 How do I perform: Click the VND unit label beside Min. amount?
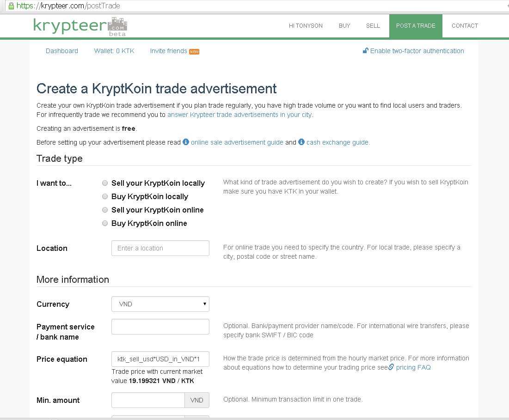click(x=197, y=400)
